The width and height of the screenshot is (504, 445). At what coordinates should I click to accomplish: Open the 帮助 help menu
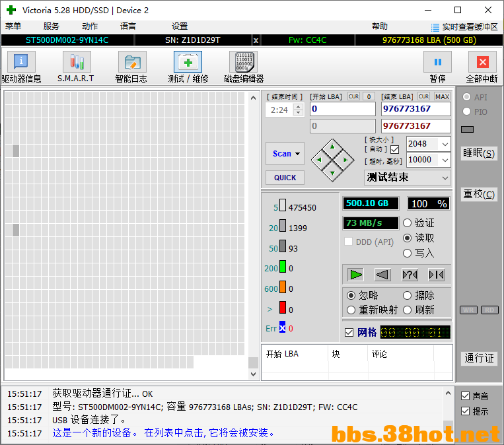pos(380,26)
